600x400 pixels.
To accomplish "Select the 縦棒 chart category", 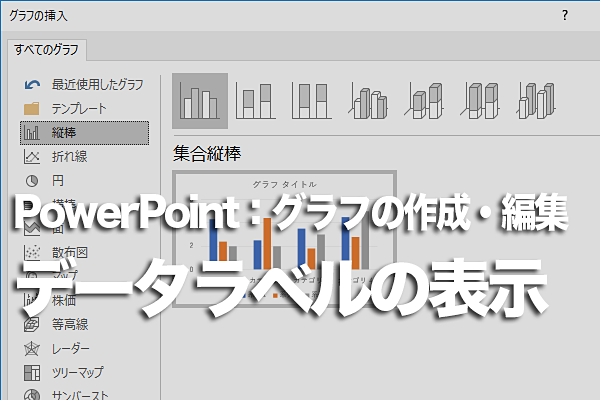I will pyautogui.click(x=84, y=133).
